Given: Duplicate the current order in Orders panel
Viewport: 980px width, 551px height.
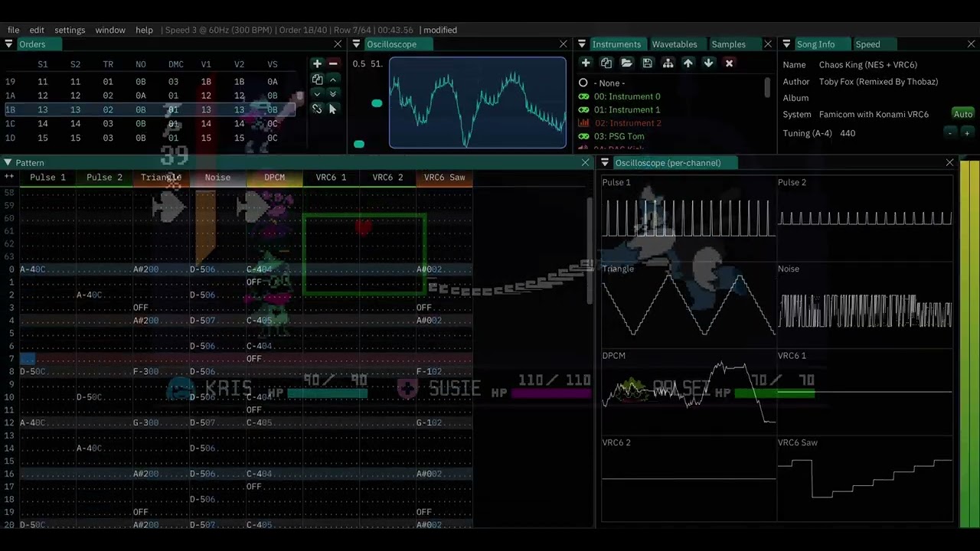Looking at the screenshot, I should pos(317,79).
